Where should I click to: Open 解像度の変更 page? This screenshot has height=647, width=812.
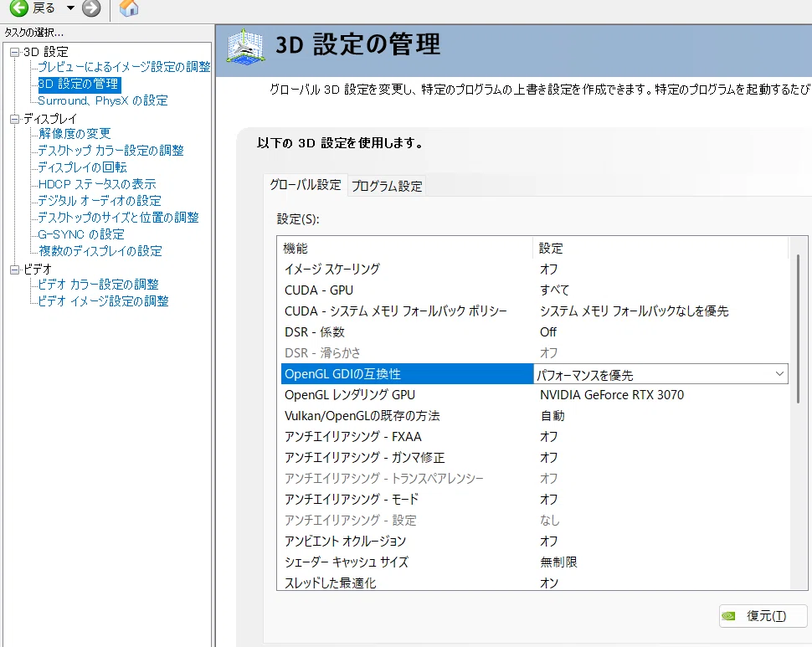(75, 134)
